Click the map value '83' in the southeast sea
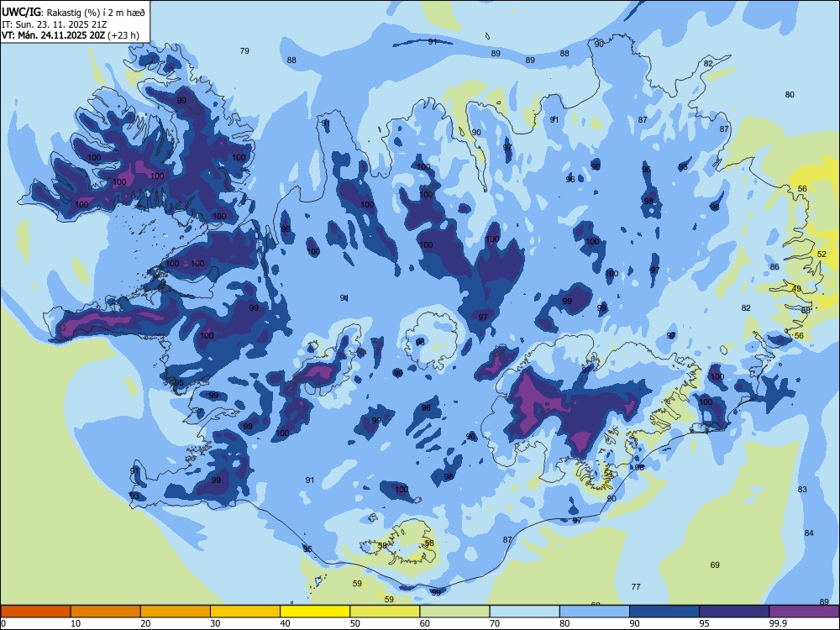840x630 pixels. point(802,489)
